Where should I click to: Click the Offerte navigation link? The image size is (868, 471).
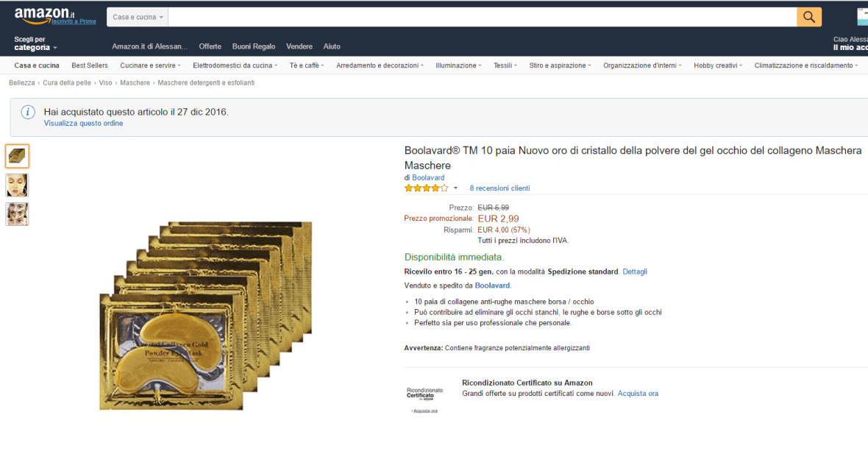coord(210,46)
